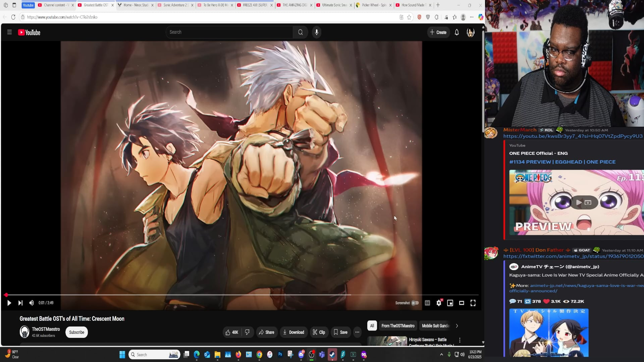Open #1134 PREVIEW EGGHEAD ONE PIECE link
Screen dimensions: 644x362
(x=562, y=162)
